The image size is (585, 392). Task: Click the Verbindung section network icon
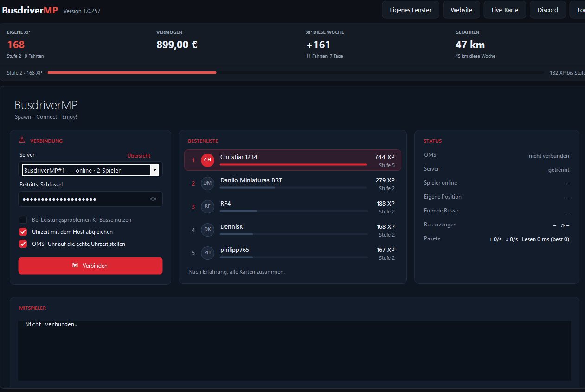tap(22, 140)
